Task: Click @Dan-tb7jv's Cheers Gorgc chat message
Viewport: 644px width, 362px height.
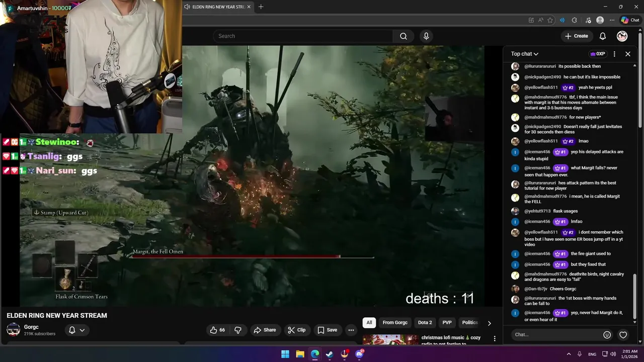Action: click(563, 289)
